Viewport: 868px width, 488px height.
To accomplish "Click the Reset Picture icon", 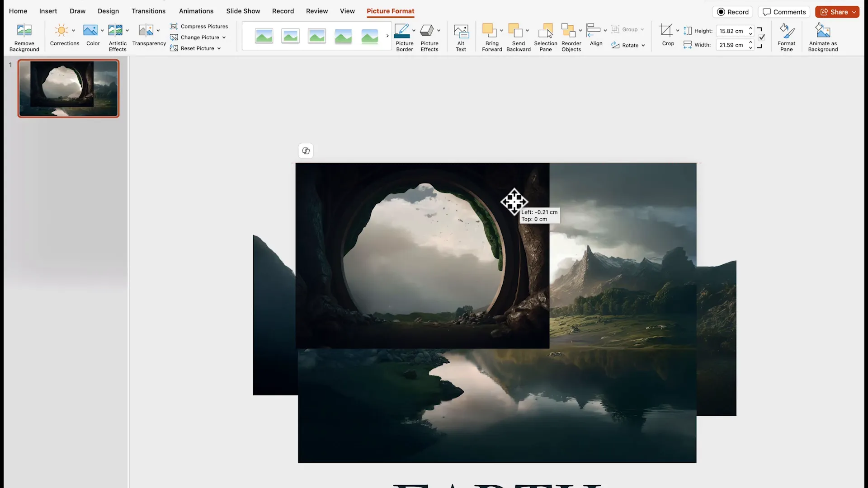I will (174, 48).
